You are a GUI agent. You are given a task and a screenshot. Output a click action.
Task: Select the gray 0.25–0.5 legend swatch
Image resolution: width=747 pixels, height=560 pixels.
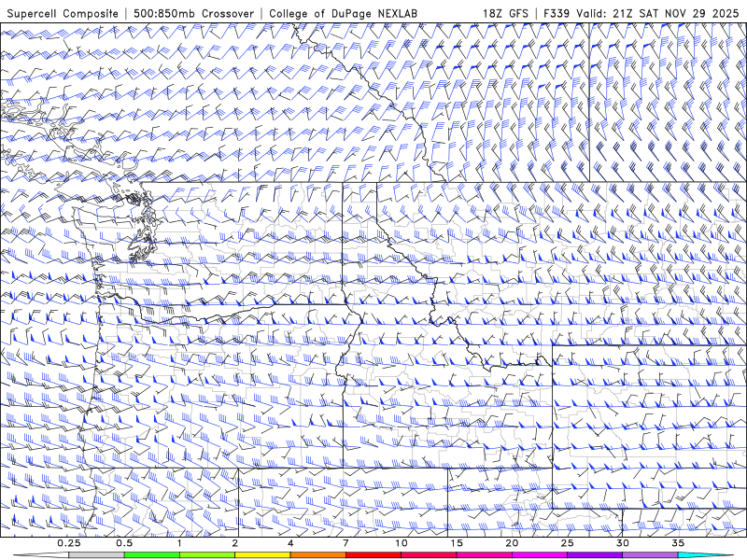[x=96, y=555]
